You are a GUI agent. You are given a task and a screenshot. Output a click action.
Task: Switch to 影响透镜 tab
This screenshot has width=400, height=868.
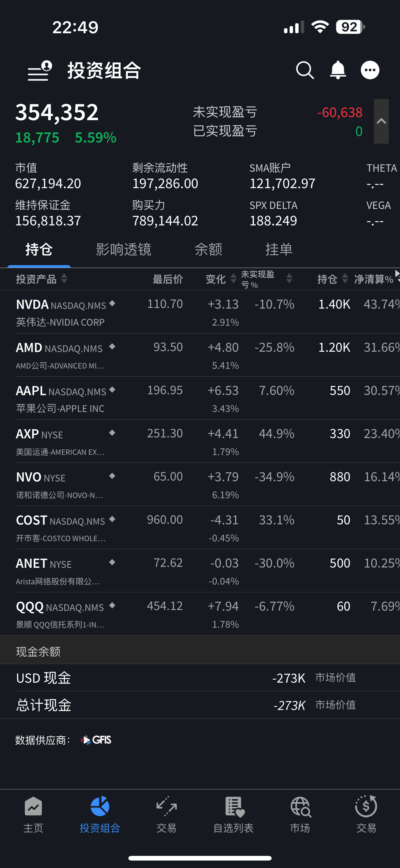click(124, 250)
